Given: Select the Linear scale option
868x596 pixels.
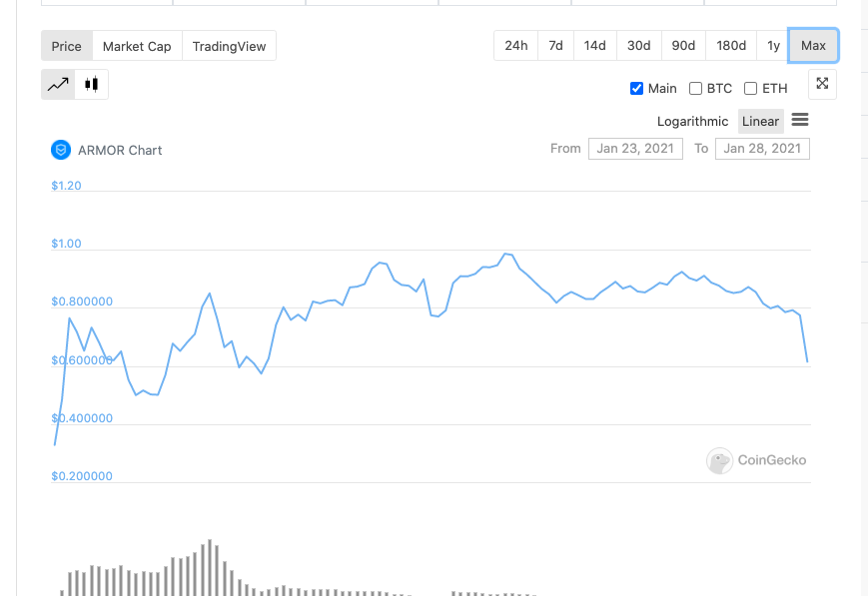Looking at the screenshot, I should 760,121.
